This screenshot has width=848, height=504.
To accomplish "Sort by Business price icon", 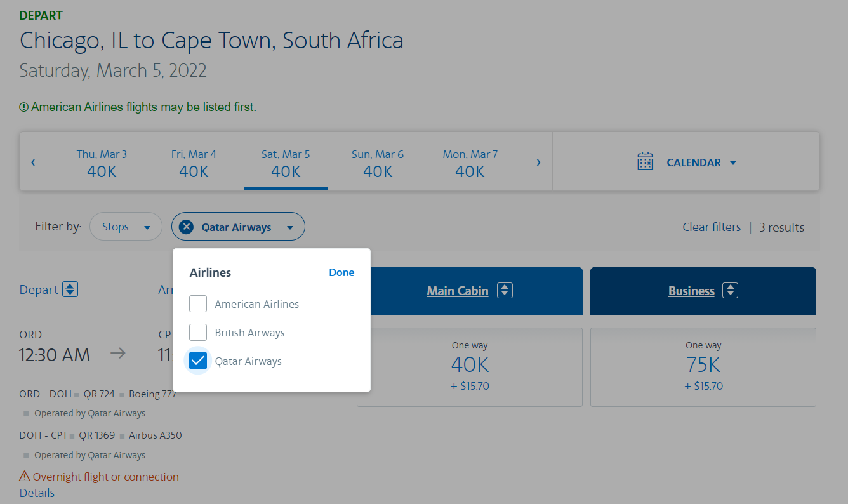I will pos(731,291).
